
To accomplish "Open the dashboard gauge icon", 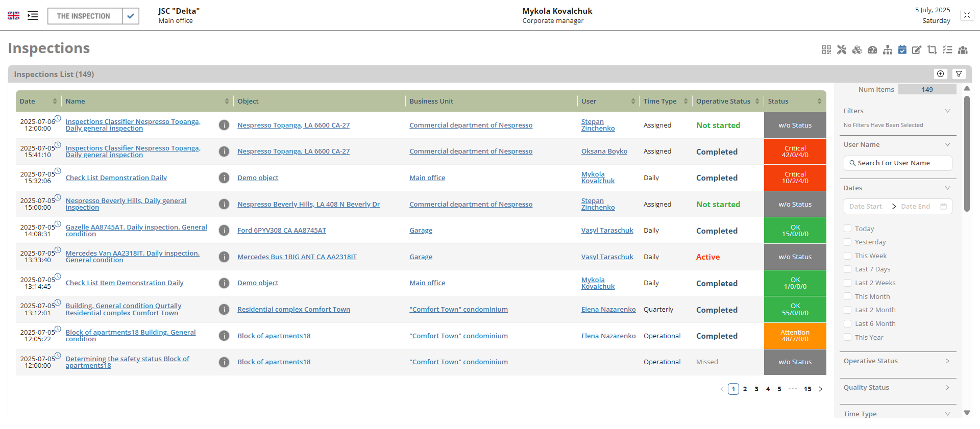I will pyautogui.click(x=872, y=49).
